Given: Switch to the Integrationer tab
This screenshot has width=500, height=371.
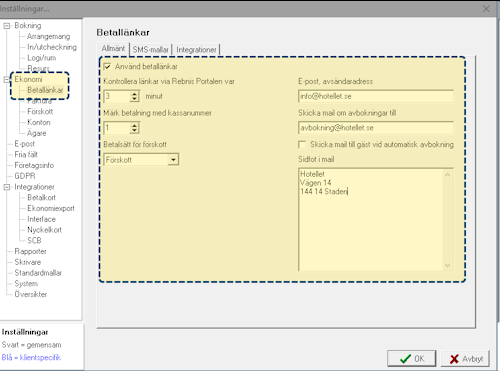Looking at the screenshot, I should click(x=197, y=50).
